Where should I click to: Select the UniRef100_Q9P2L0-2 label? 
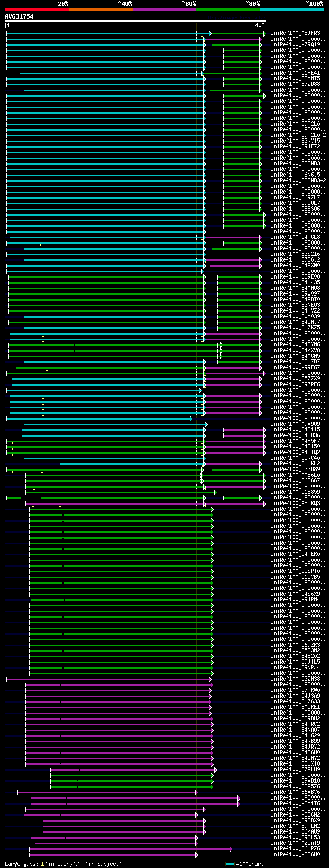(x=298, y=135)
